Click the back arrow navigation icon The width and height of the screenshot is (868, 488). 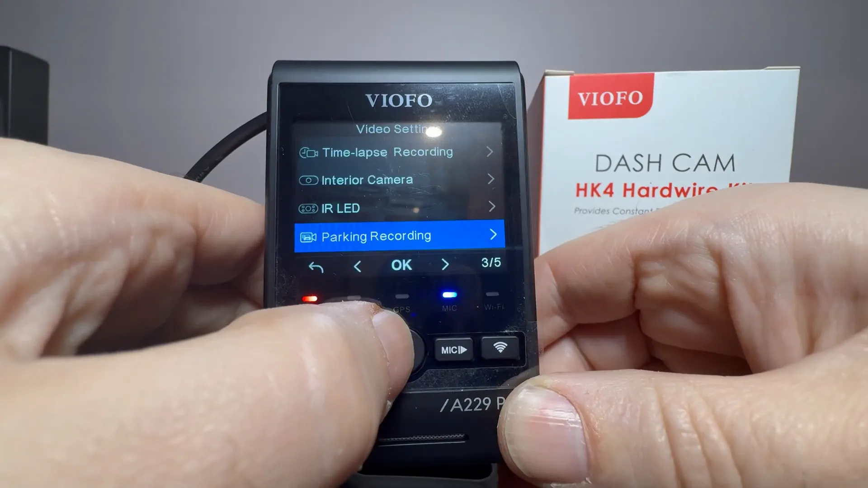coord(316,266)
